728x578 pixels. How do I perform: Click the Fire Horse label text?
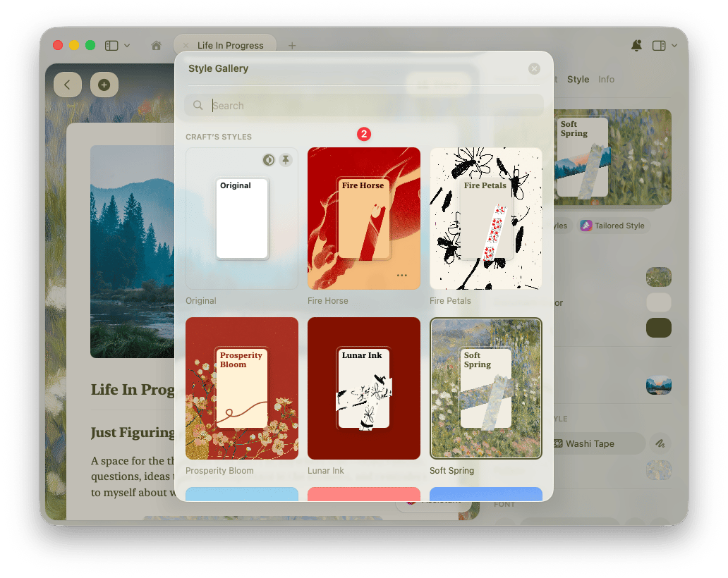(328, 300)
